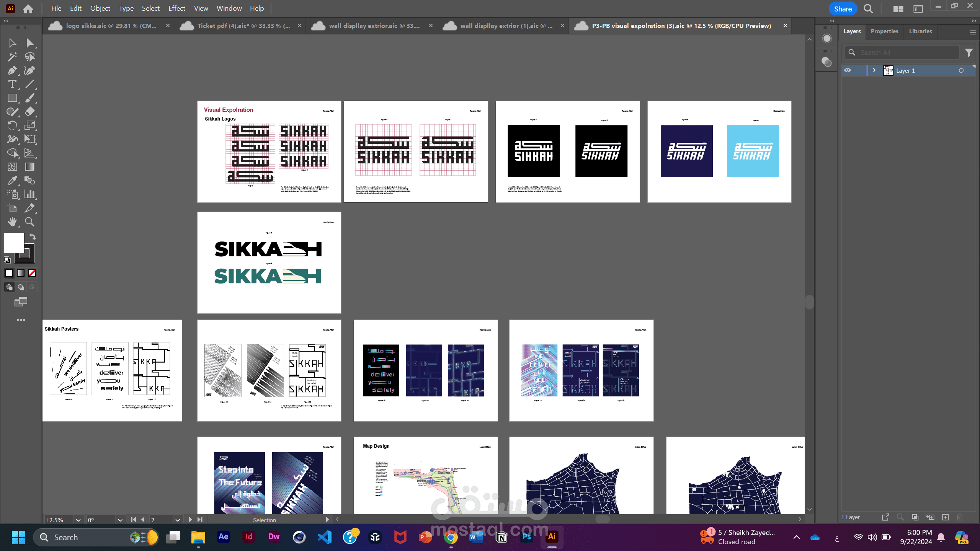Expand Layer 1 contents
This screenshot has width=980, height=551.
pyautogui.click(x=874, y=70)
